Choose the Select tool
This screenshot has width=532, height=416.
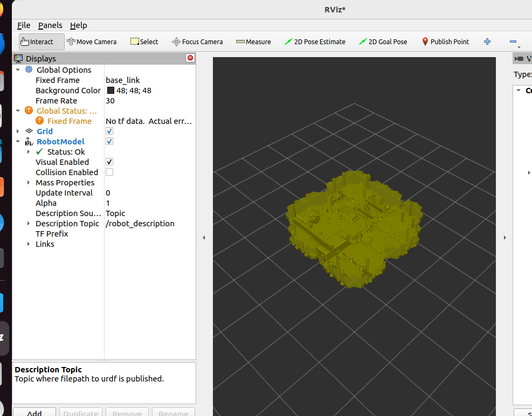click(x=144, y=41)
